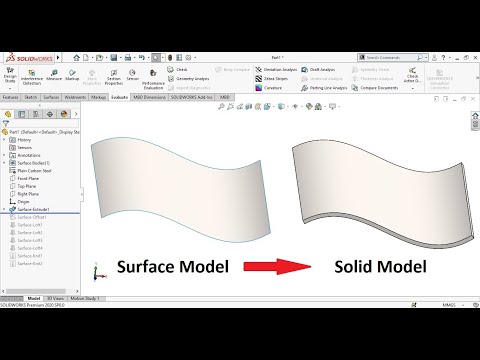Screen dimensions: 480x360
Task: Click Zoom to Area in view toolbar
Action: (x=230, y=107)
